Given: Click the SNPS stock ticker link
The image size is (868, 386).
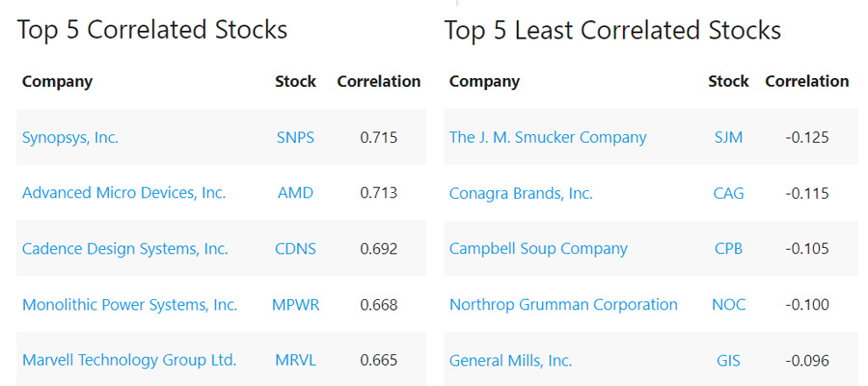Looking at the screenshot, I should pos(295,137).
